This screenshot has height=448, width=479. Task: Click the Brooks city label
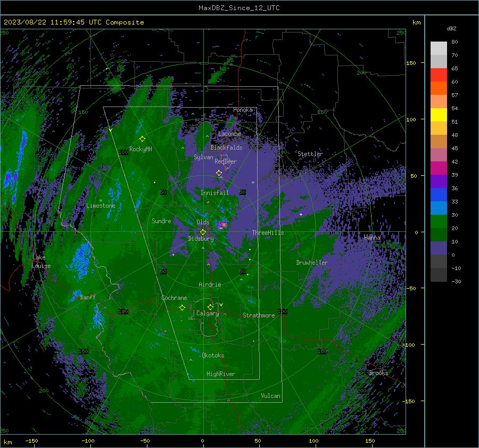(x=378, y=373)
